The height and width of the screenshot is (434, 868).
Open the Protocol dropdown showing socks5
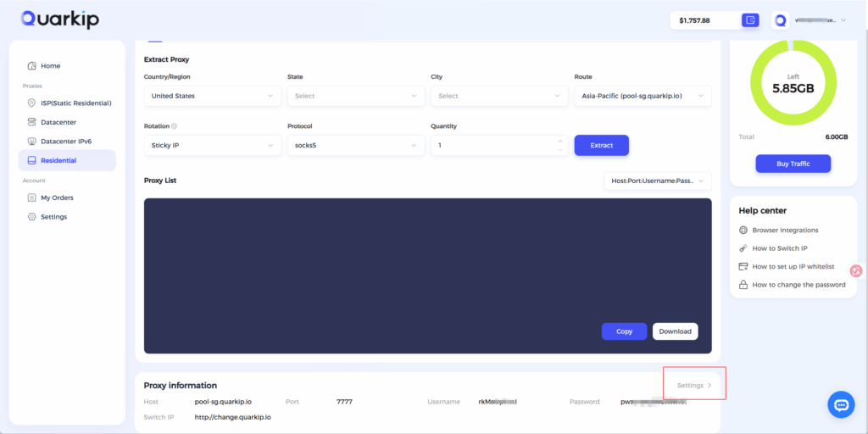click(x=356, y=145)
